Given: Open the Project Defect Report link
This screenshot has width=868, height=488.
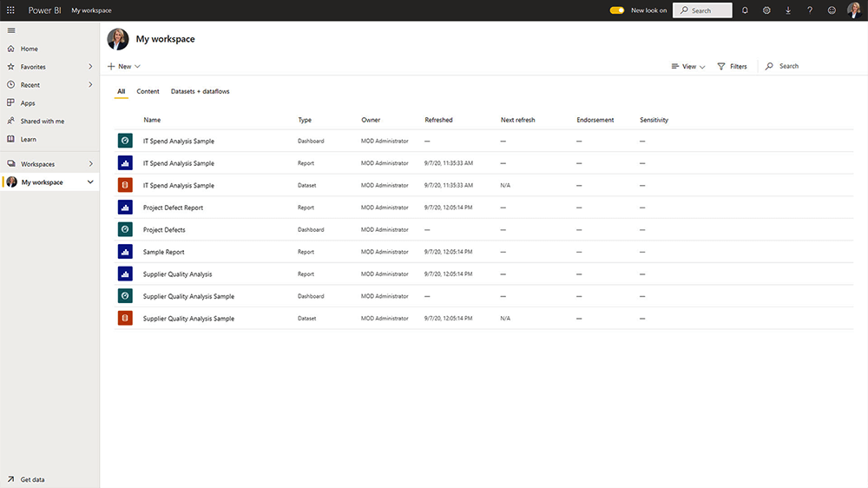Looking at the screenshot, I should click(173, 208).
